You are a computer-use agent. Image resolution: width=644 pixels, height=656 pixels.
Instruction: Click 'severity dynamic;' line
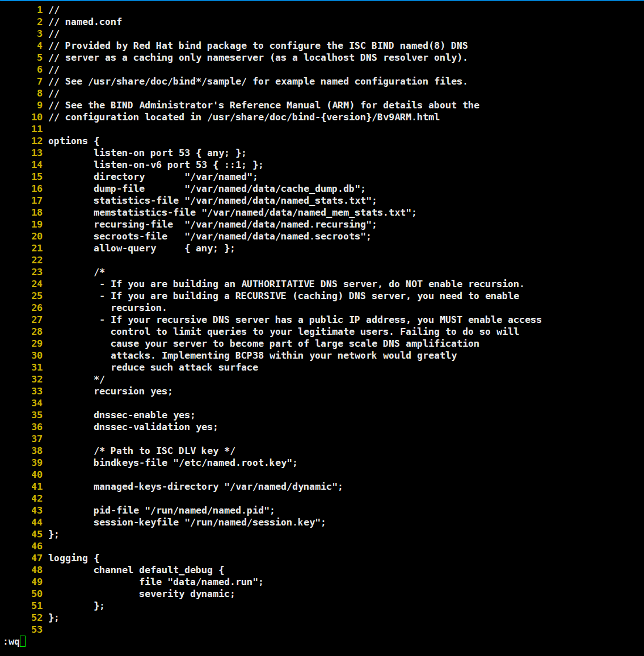tap(187, 594)
